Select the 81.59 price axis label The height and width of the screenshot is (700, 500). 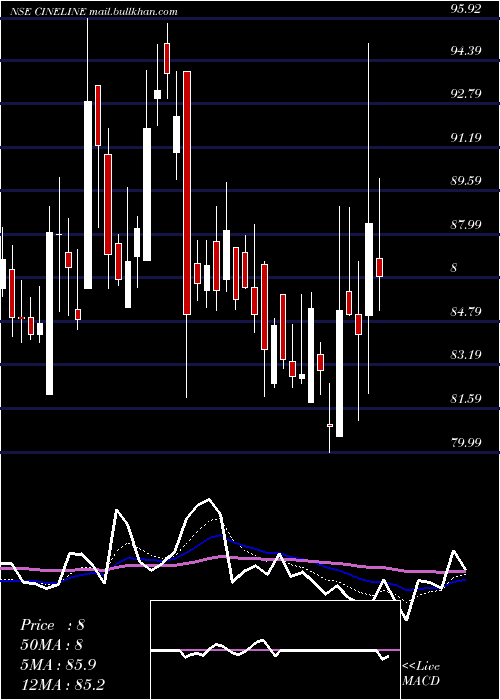(466, 399)
